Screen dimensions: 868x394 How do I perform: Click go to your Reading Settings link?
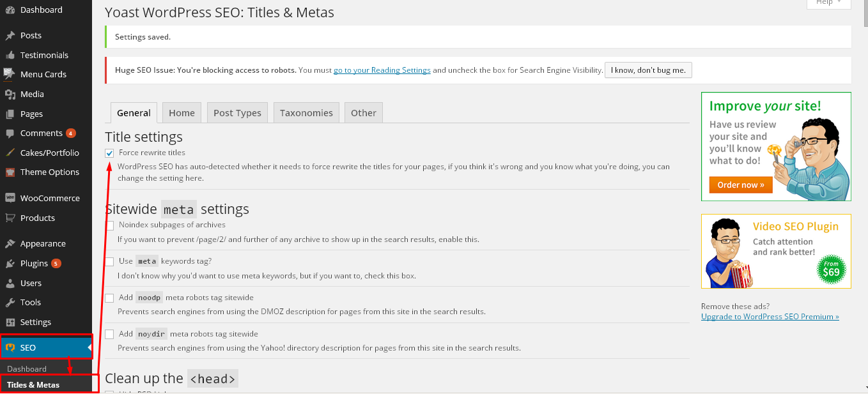pos(382,70)
